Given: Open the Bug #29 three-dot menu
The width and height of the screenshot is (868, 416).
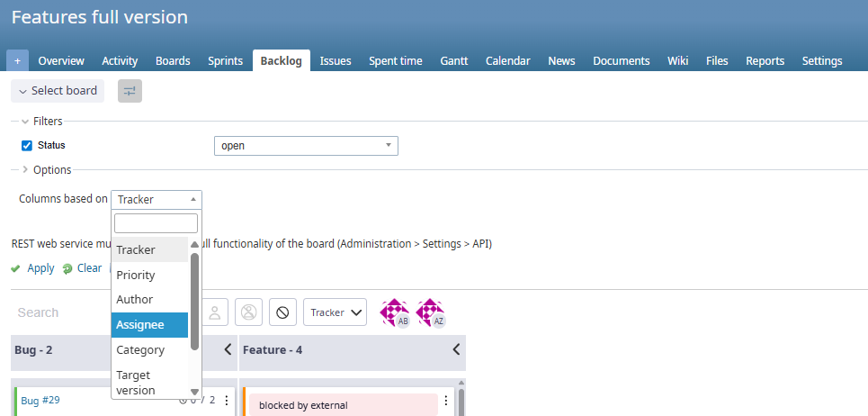Looking at the screenshot, I should coord(227,400).
